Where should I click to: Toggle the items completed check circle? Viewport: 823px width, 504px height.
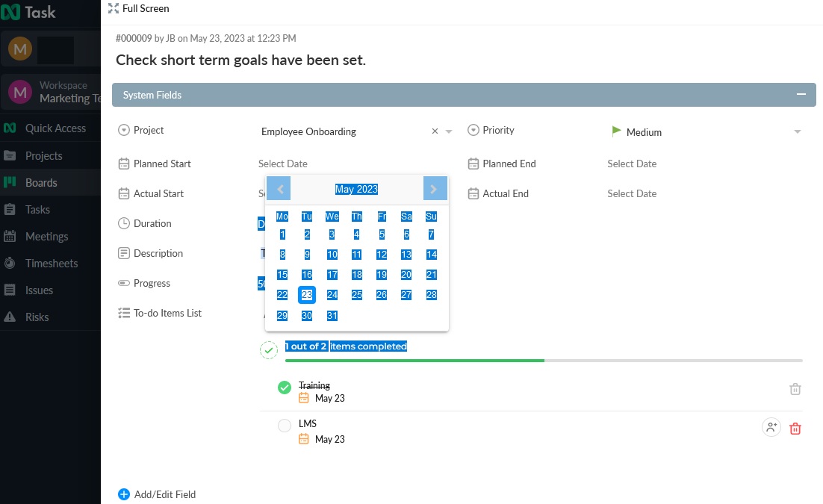click(269, 350)
